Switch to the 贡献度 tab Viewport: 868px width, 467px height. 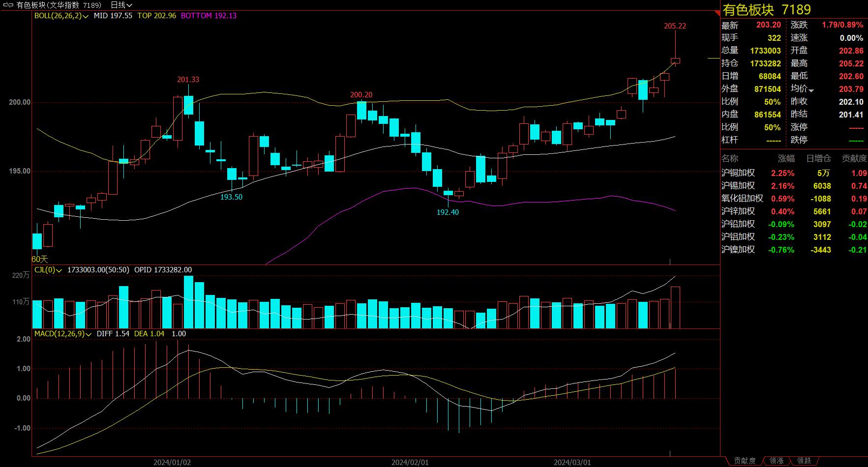coord(745,461)
